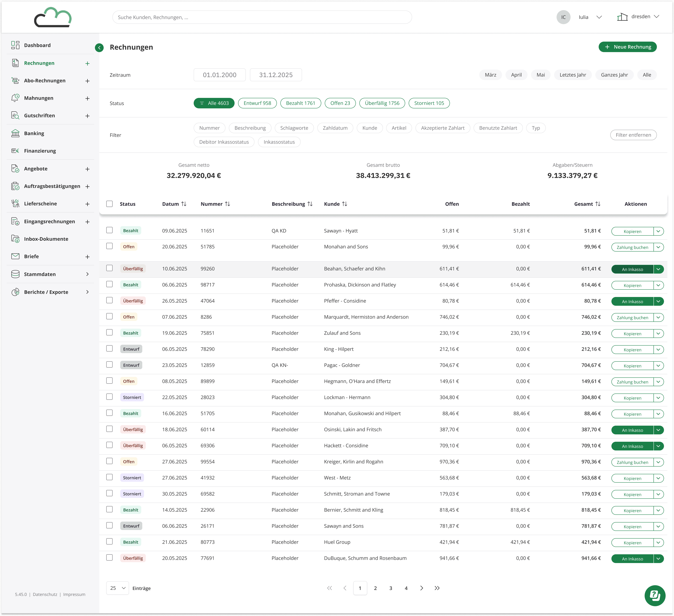Click the Dashboard sidebar icon
Screen dimensions: 674x616
point(15,45)
